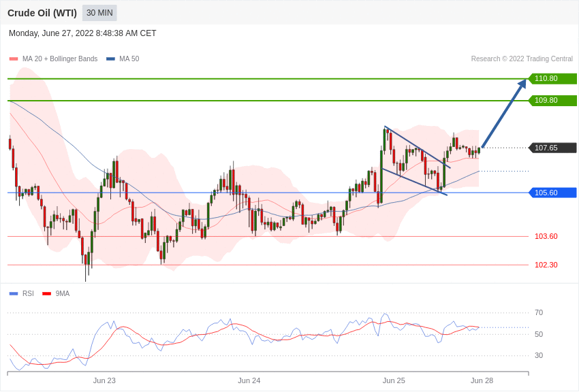Screen dimensions: 579x392
Task: Click the black 107.65 current price tag
Action: (552, 148)
